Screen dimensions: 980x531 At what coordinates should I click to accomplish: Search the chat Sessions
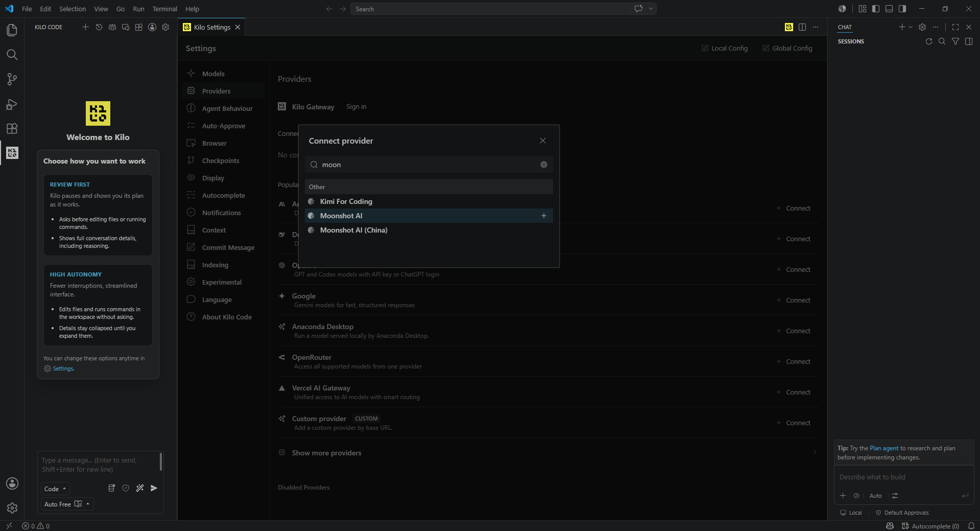point(942,41)
